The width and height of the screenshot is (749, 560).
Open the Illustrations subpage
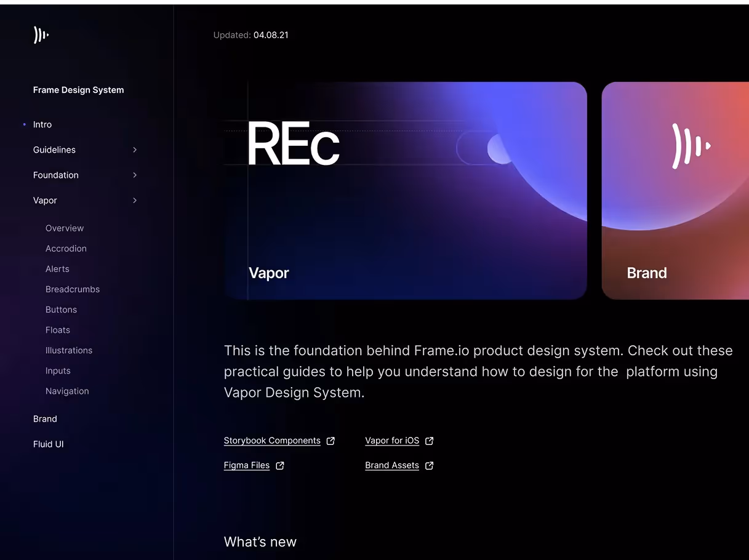tap(69, 350)
